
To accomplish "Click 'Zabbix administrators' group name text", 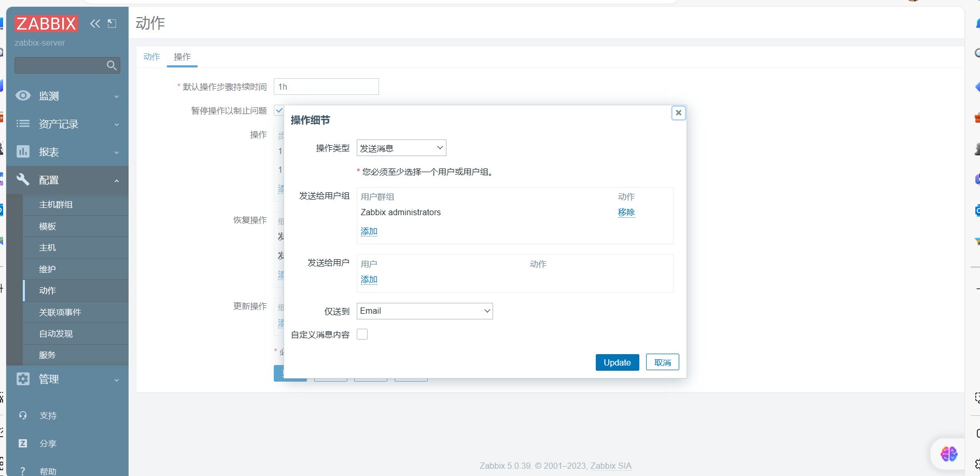I will 401,212.
